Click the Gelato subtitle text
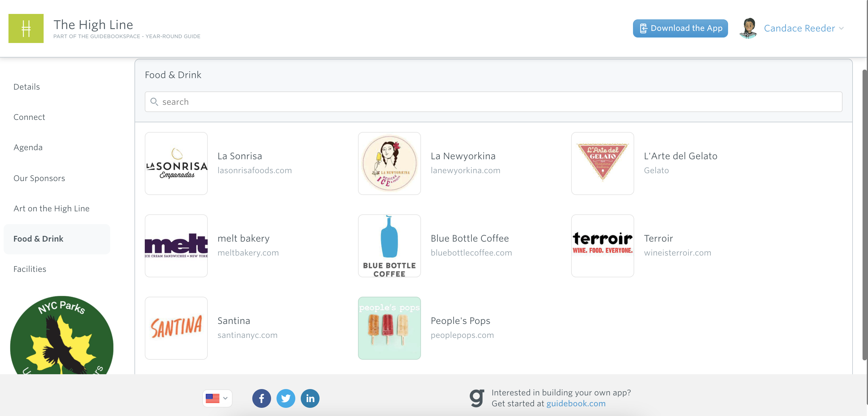The image size is (868, 416). (656, 170)
